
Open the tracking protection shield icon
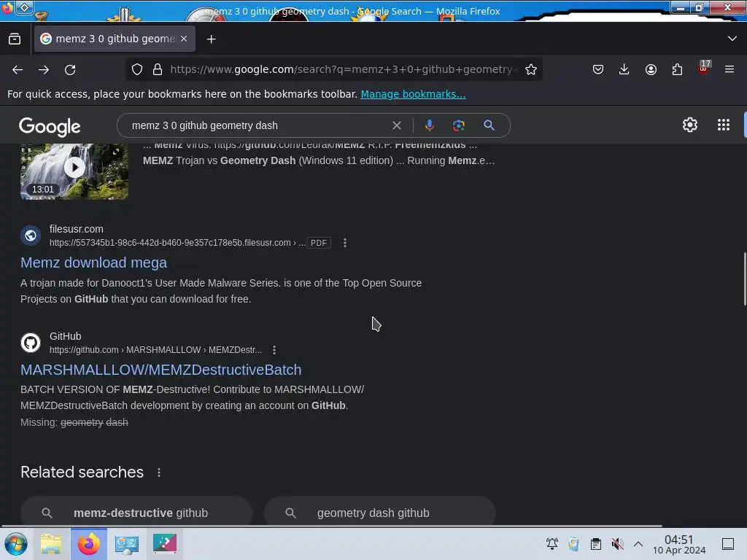137,69
